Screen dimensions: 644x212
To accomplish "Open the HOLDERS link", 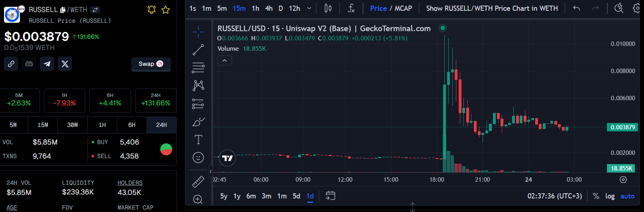I will [x=130, y=183].
